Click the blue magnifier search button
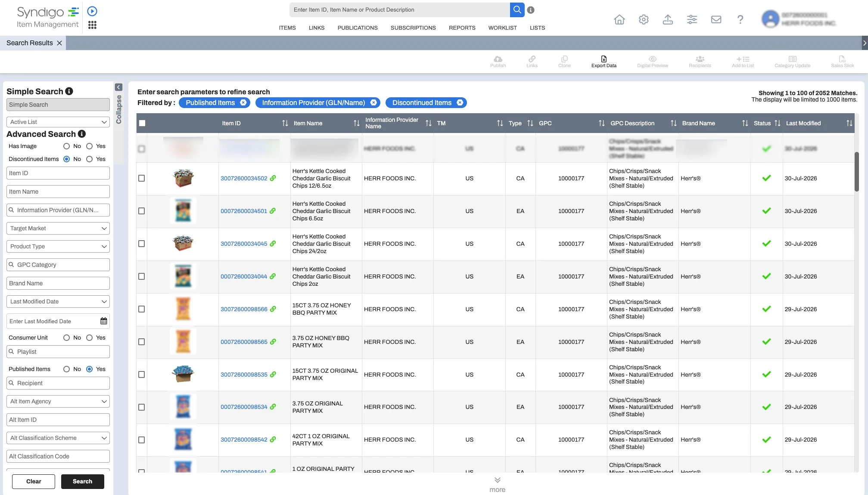The width and height of the screenshot is (868, 495). coord(517,9)
